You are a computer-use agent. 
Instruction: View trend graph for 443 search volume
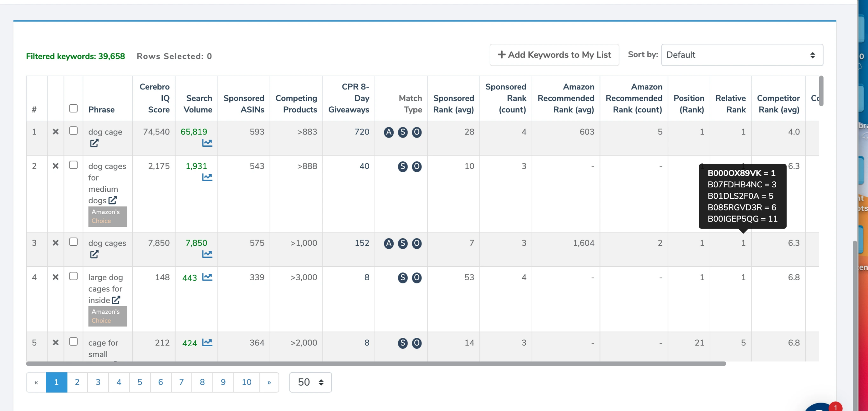207,277
